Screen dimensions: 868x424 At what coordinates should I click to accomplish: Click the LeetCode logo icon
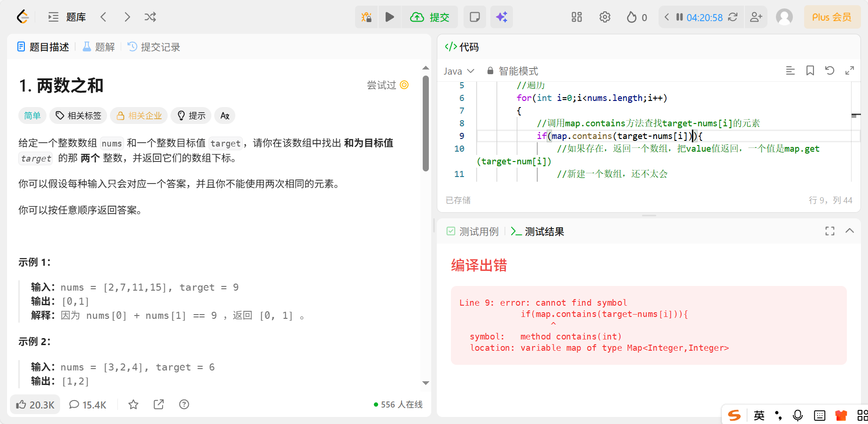(23, 17)
